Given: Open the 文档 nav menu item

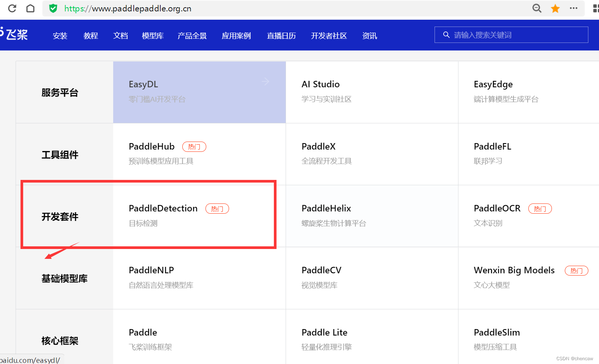Looking at the screenshot, I should click(x=120, y=36).
